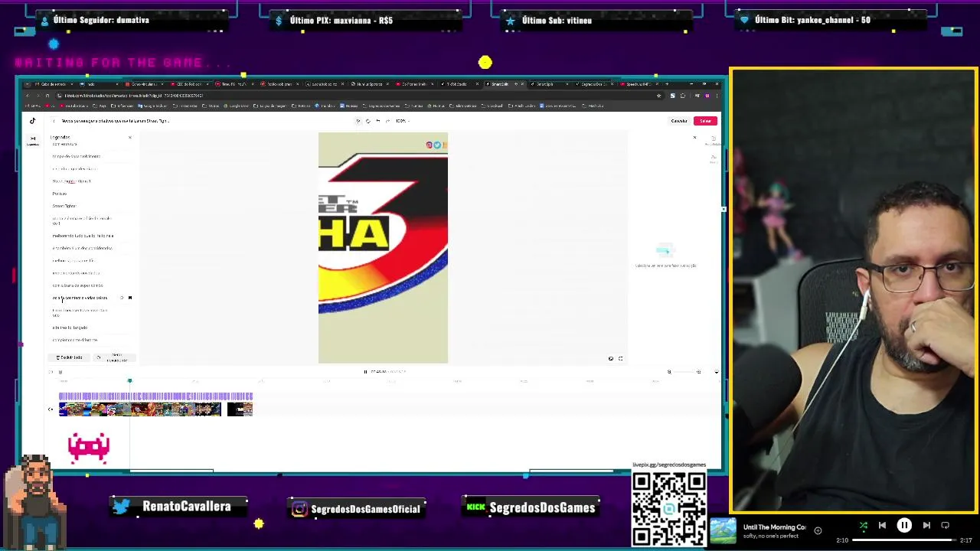
Task: Open the Chrome three-dot menu
Action: (x=717, y=96)
